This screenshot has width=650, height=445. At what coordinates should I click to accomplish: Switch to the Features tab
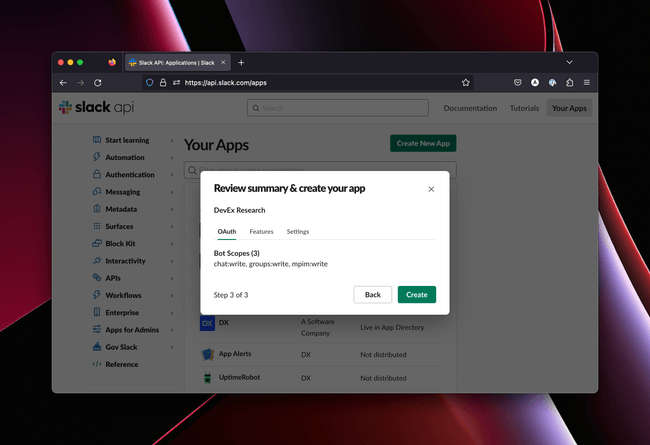(261, 231)
